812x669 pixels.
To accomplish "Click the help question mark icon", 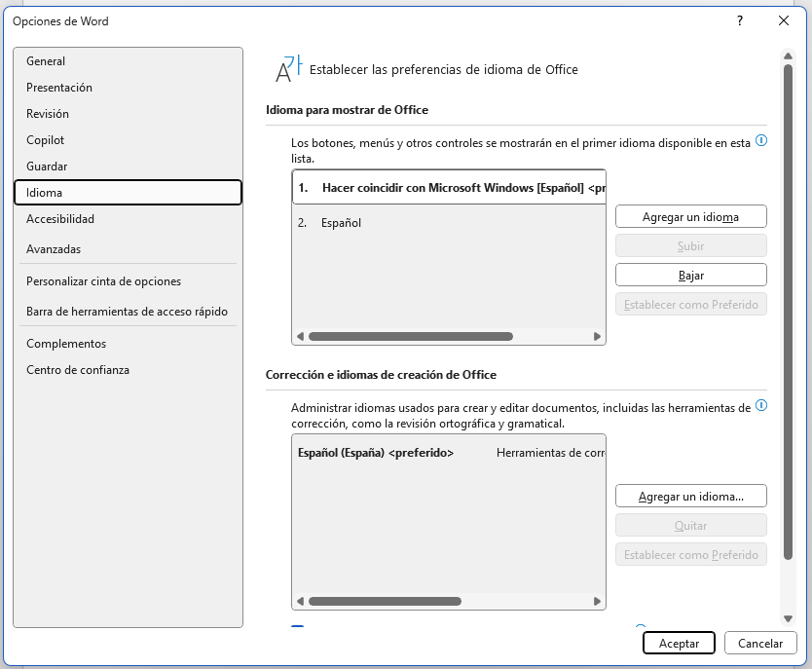I will point(740,20).
